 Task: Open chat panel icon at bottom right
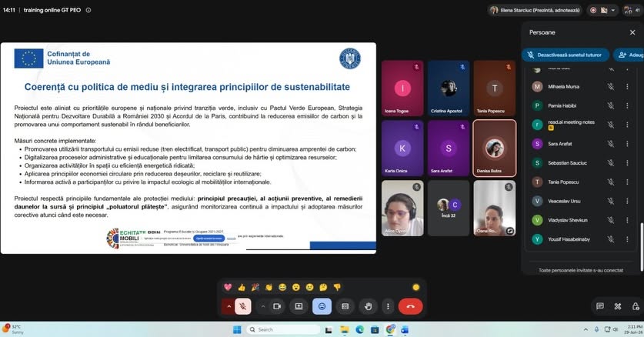[599, 306]
